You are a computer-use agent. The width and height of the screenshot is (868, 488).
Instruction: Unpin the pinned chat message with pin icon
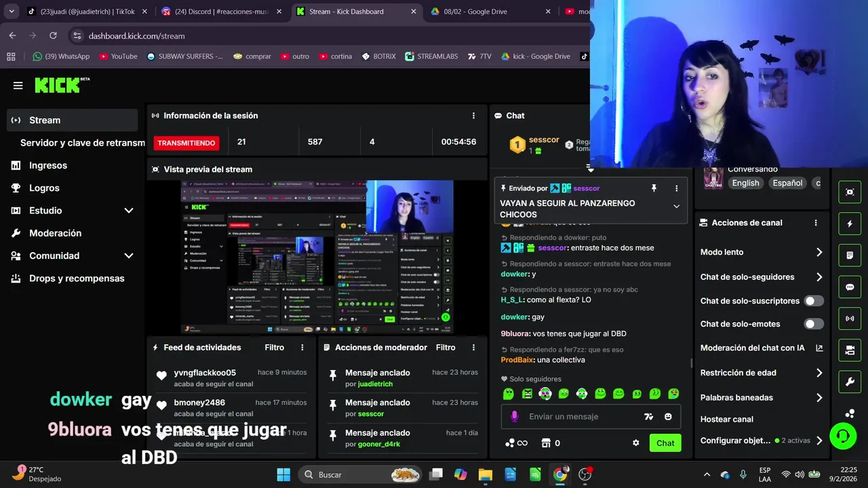point(654,188)
